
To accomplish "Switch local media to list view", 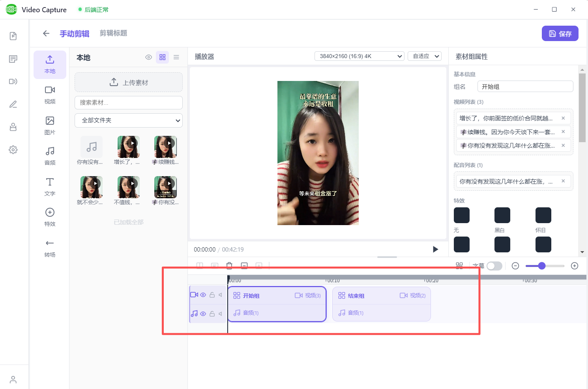I will tap(176, 57).
